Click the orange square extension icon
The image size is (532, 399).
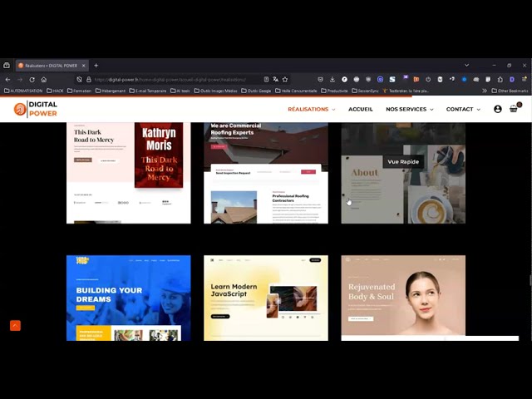point(416,80)
